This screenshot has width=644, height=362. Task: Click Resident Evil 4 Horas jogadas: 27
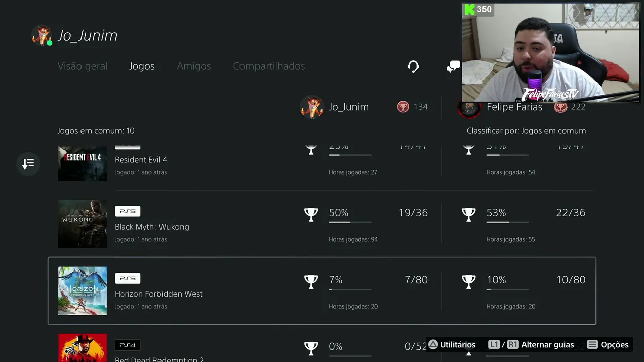tap(353, 172)
